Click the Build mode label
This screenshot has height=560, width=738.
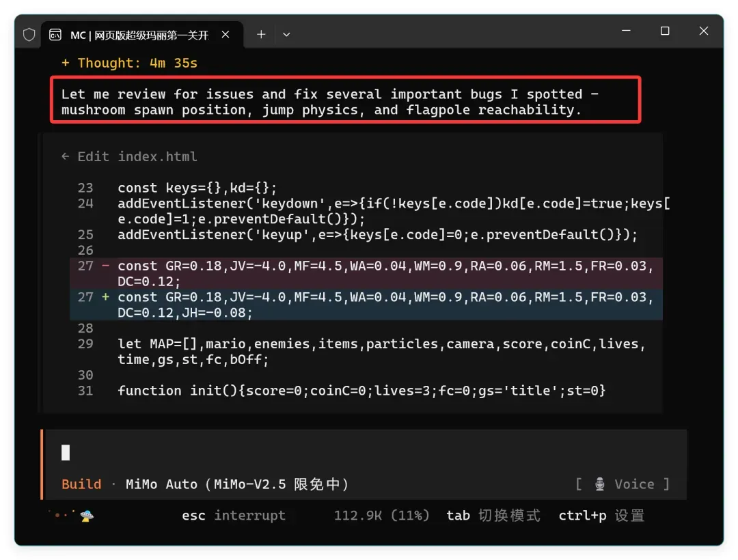tap(81, 484)
